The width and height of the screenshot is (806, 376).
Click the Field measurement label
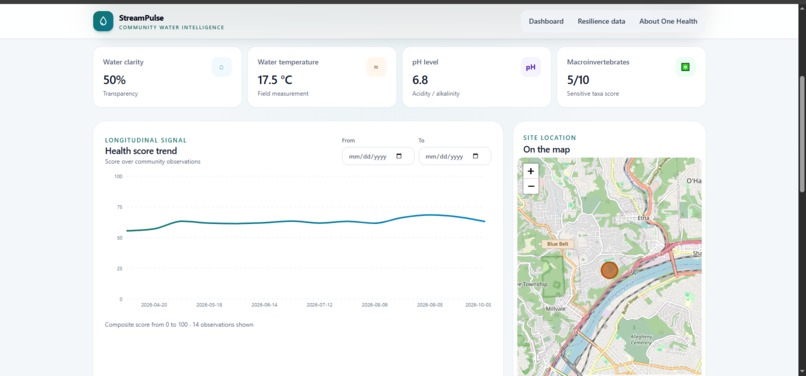pos(283,94)
